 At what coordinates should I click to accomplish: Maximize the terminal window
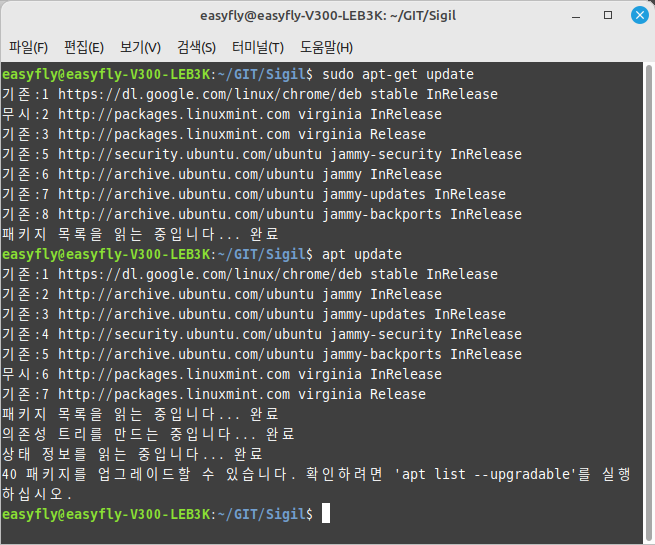tap(608, 15)
